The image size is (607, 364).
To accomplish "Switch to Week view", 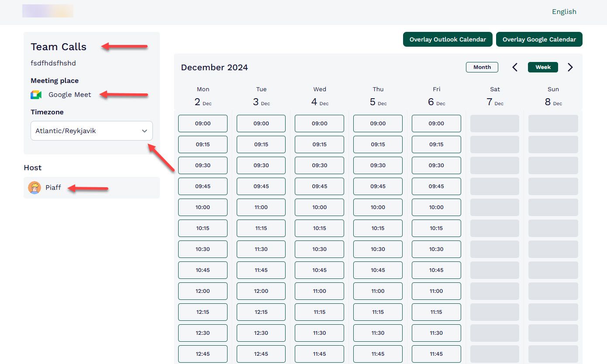I will click(x=542, y=67).
